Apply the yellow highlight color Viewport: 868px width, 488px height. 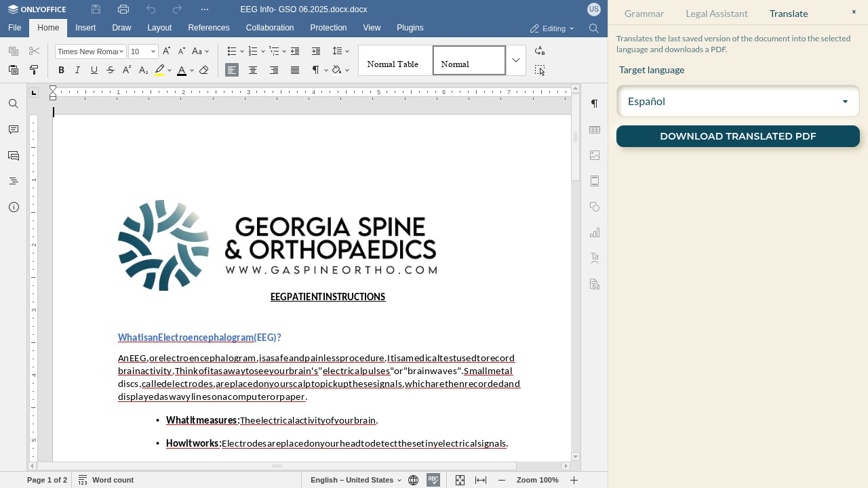click(x=159, y=70)
